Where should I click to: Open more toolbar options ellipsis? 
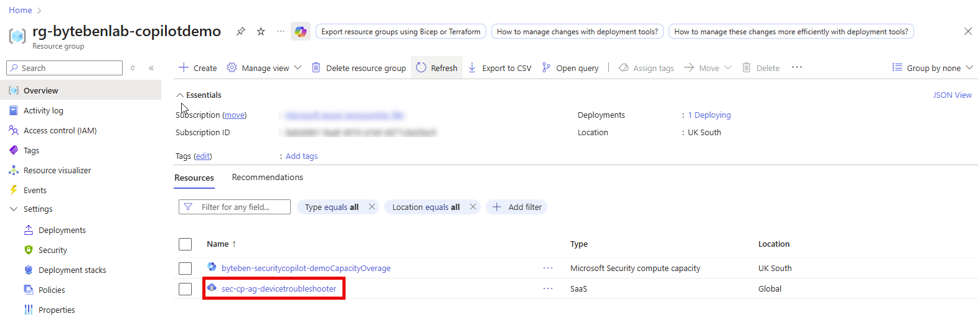(x=797, y=67)
